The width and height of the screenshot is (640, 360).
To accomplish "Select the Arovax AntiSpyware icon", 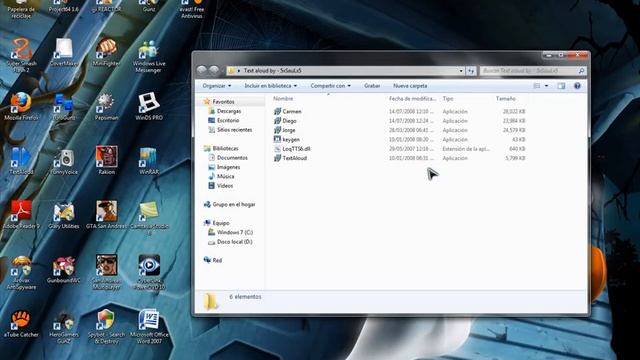I will coord(21,273).
